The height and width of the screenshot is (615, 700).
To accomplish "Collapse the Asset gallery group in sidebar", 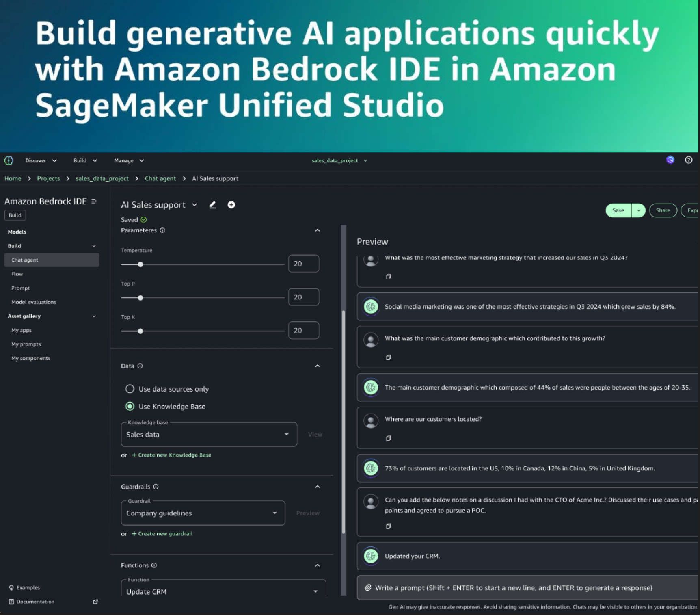I will 94,316.
